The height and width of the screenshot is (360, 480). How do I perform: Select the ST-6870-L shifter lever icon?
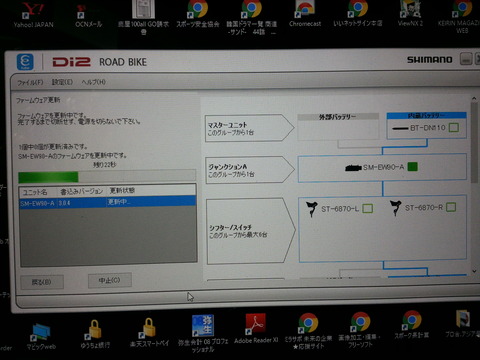[312, 209]
